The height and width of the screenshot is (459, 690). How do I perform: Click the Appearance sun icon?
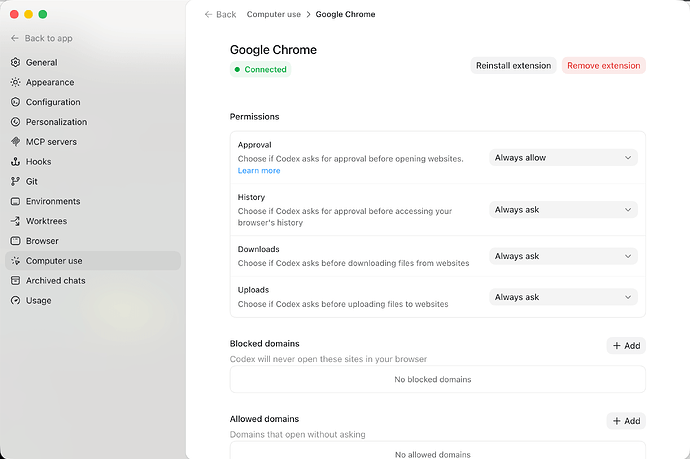click(15, 82)
